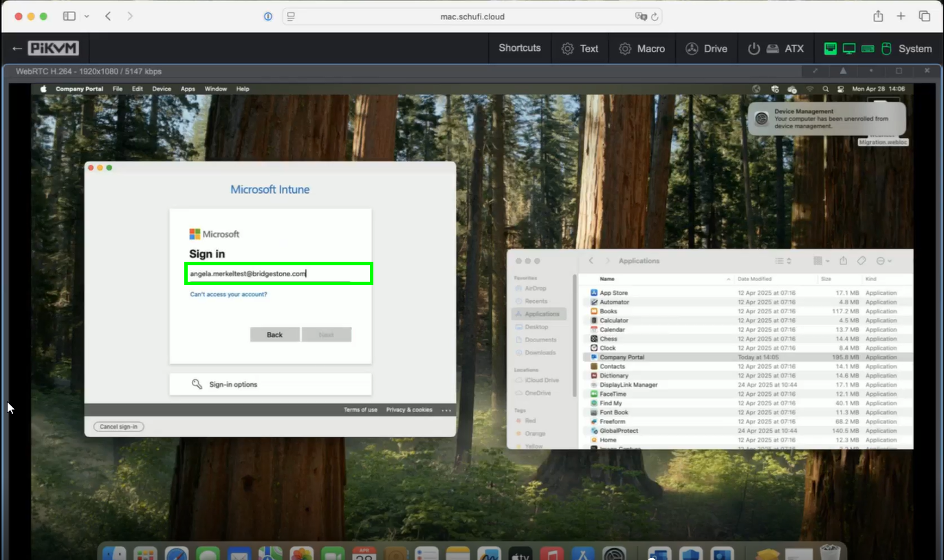Click the Privacy & cookies link
Screen dimensions: 944x560
tap(409, 410)
